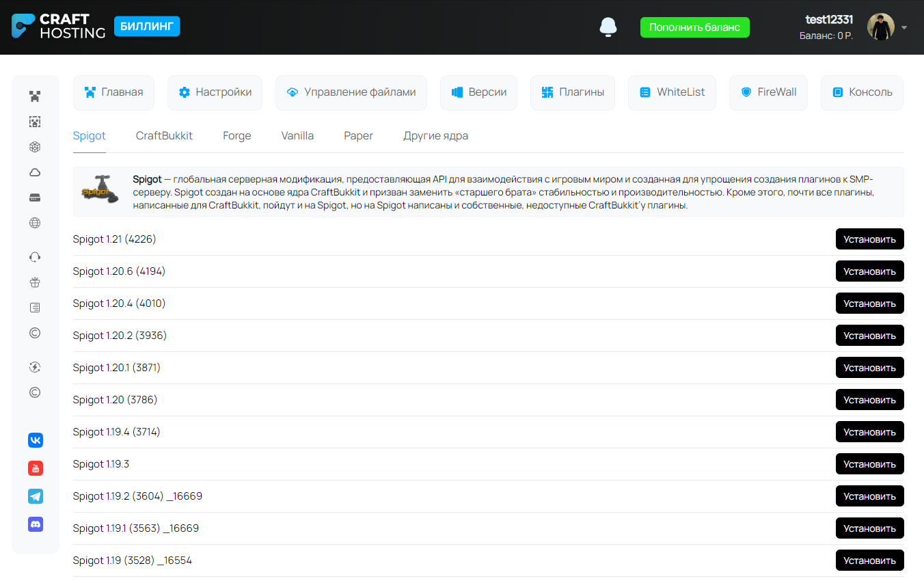Open the Консоль section
This screenshot has width=924, height=581.
(x=862, y=92)
